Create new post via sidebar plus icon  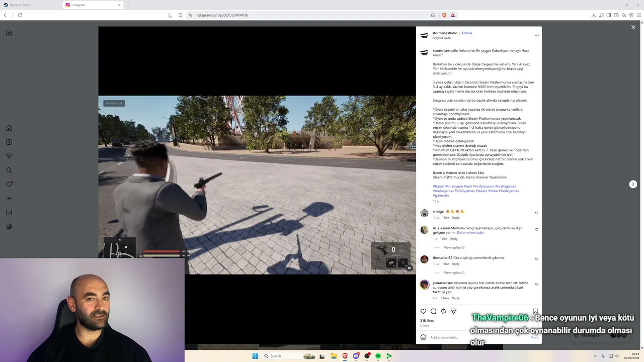[9, 198]
